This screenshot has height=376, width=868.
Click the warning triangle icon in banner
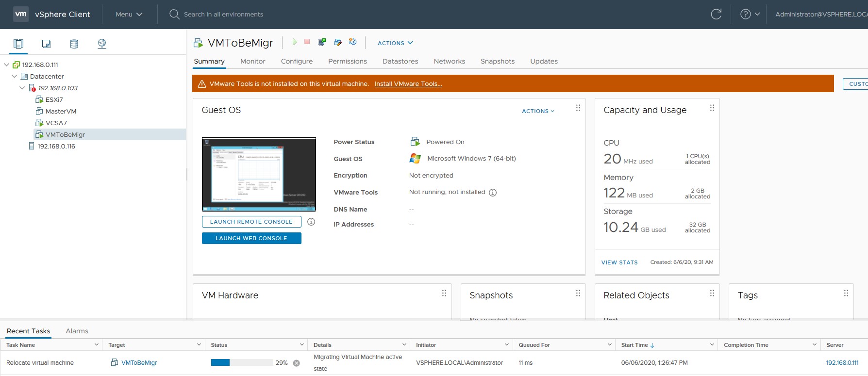[x=202, y=84]
